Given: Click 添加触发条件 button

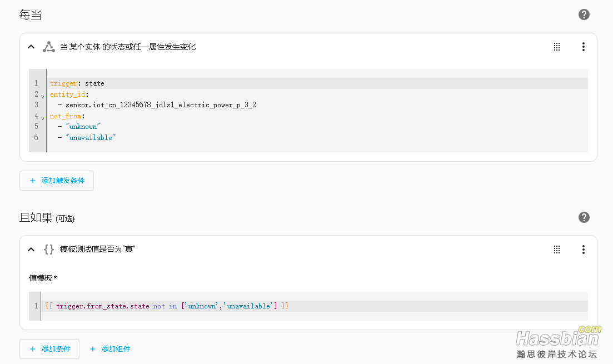Looking at the screenshot, I should click(57, 181).
